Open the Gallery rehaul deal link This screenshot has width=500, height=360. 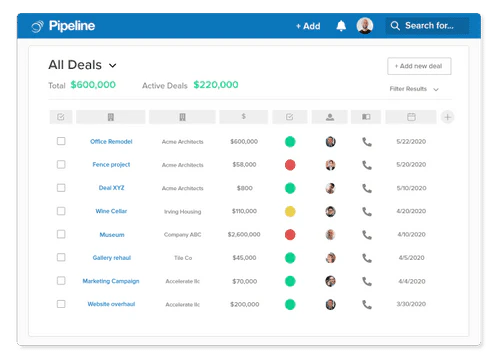[112, 258]
